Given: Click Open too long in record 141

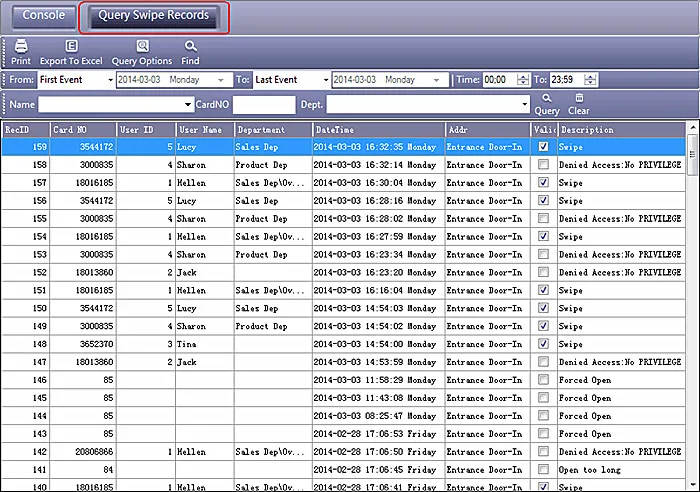Looking at the screenshot, I should click(589, 470).
